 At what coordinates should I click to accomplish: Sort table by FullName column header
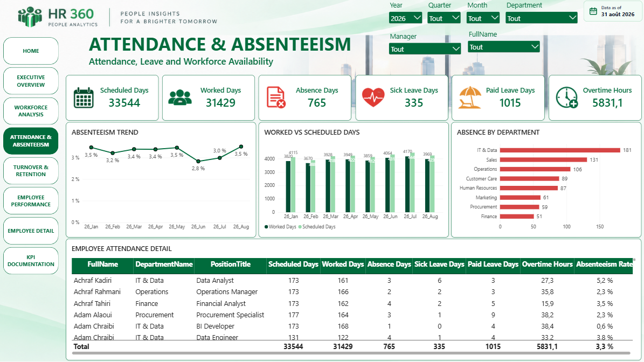pyautogui.click(x=103, y=264)
